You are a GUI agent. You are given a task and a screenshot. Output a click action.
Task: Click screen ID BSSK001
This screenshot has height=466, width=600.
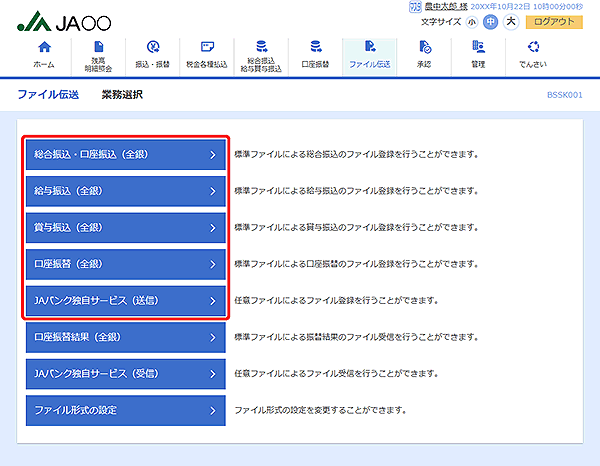coord(564,95)
